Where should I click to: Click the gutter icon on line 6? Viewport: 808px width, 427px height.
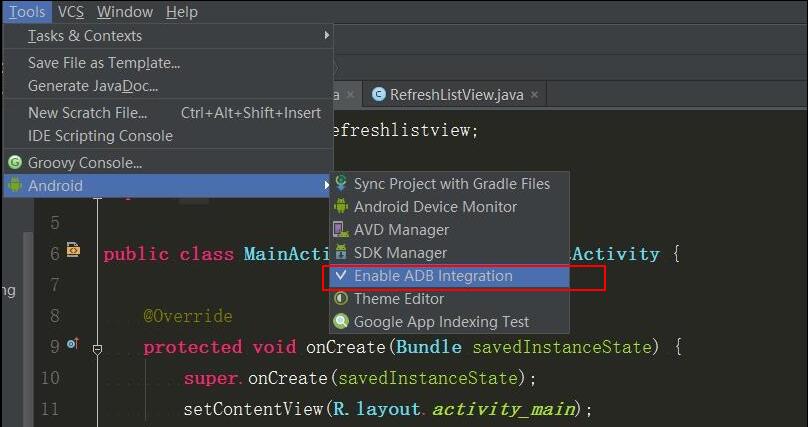tap(73, 250)
